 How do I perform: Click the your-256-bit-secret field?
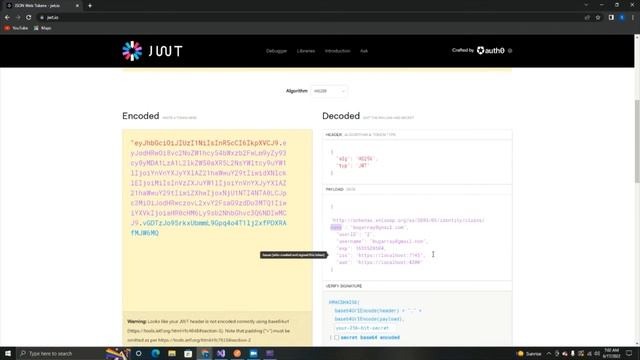tap(362, 328)
